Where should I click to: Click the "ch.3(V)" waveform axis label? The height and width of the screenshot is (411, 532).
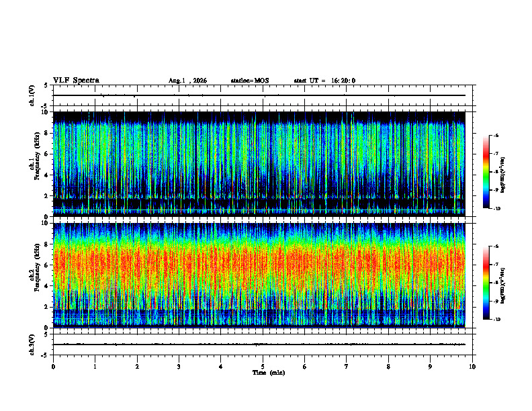(32, 345)
